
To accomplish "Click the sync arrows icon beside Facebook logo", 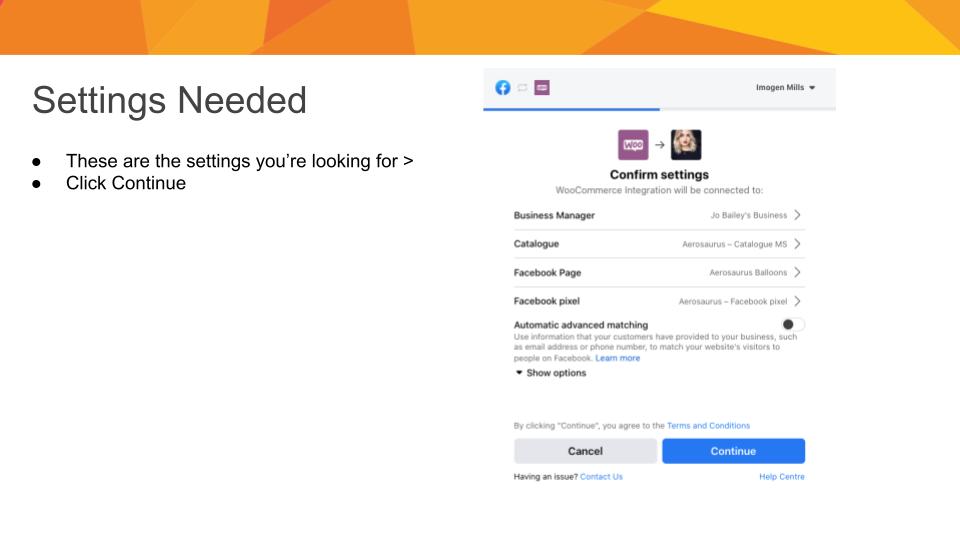I will [522, 88].
